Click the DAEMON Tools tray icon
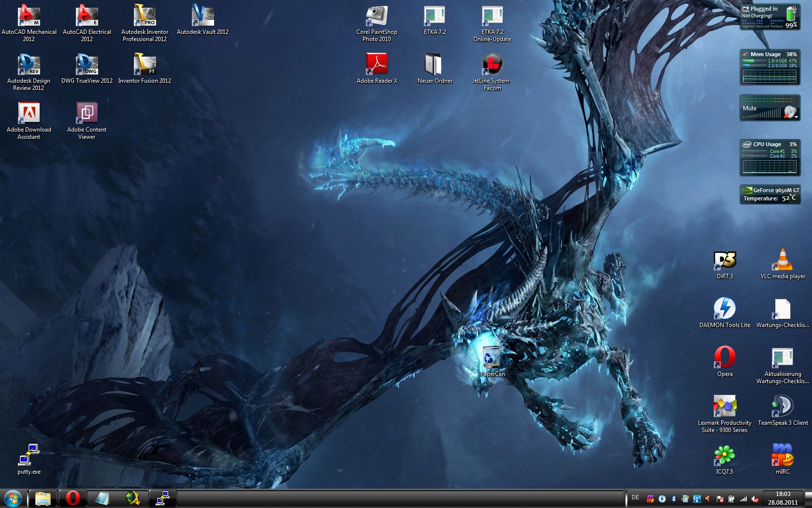Screen dimensions: 812x508 662,499
